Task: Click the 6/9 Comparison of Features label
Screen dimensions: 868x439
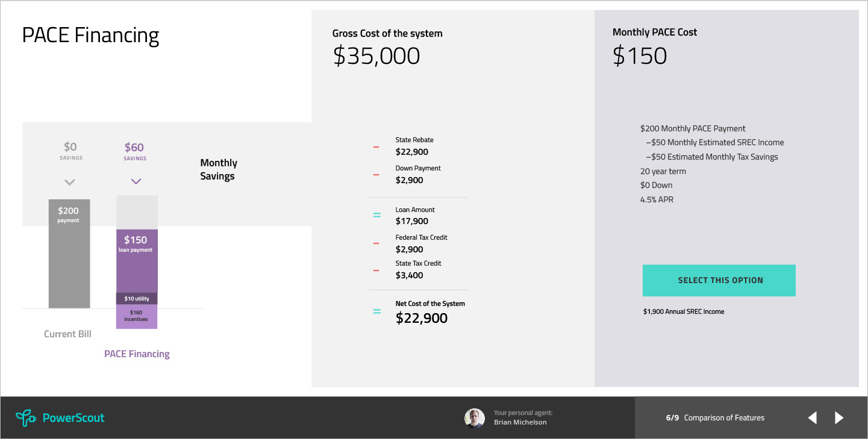Action: pyautogui.click(x=715, y=418)
